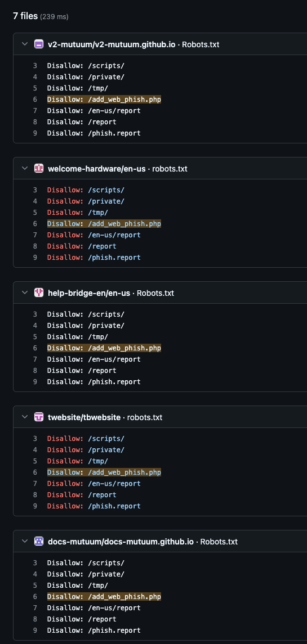Collapse the help-bridge-en/en-us result
This screenshot has height=644, width=307.
25,293
